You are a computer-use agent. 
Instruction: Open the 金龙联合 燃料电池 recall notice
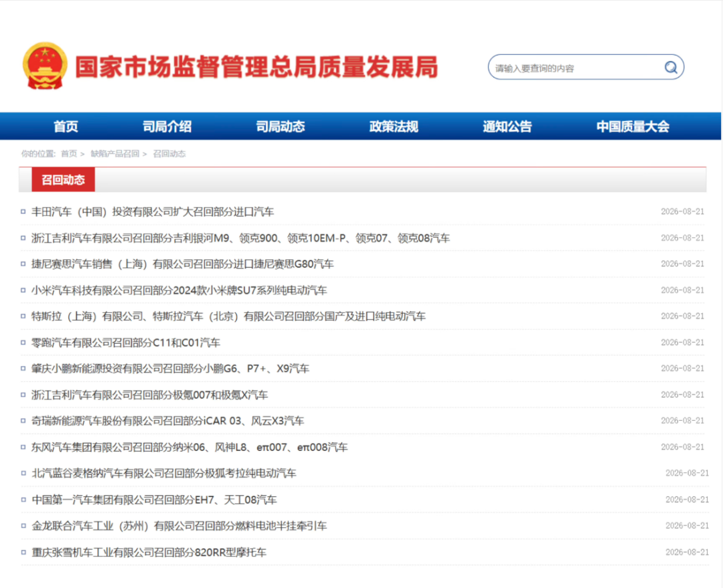(179, 526)
